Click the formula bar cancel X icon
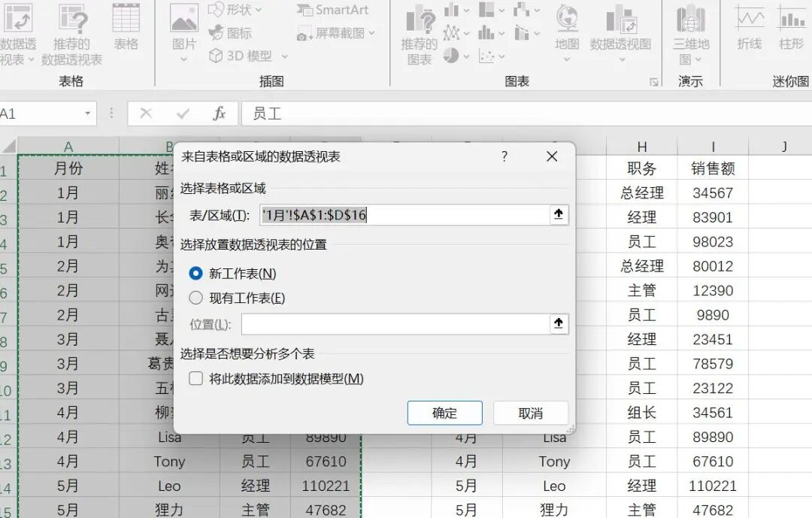 click(x=146, y=114)
